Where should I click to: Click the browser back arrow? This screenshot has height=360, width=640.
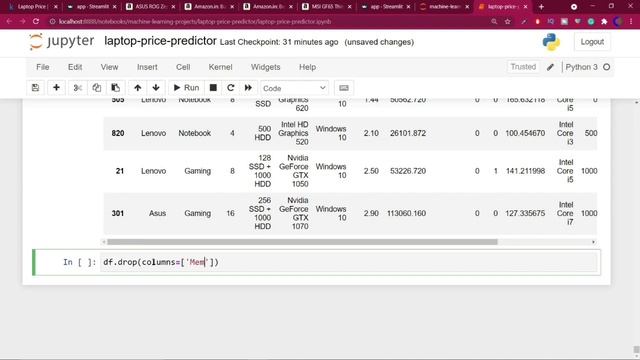pos(9,22)
